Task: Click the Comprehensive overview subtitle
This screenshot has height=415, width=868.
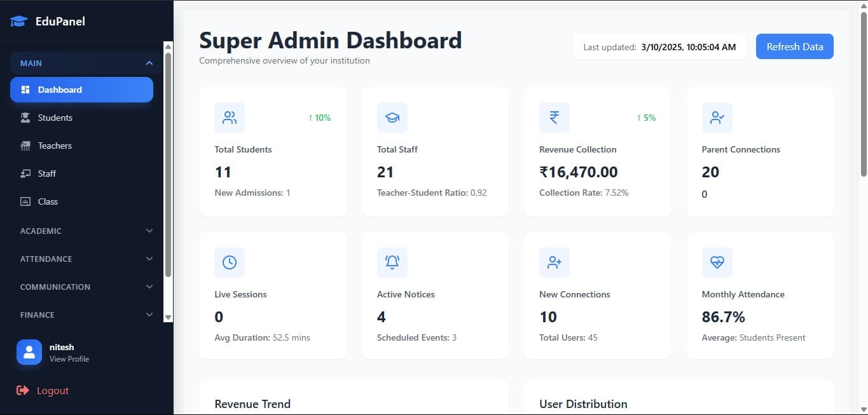Action: [x=284, y=61]
